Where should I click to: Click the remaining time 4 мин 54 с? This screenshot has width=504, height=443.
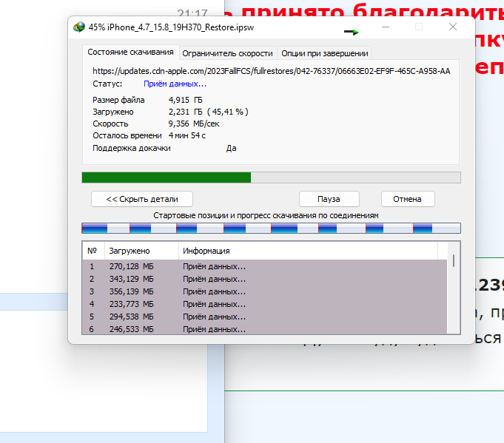coord(187,135)
